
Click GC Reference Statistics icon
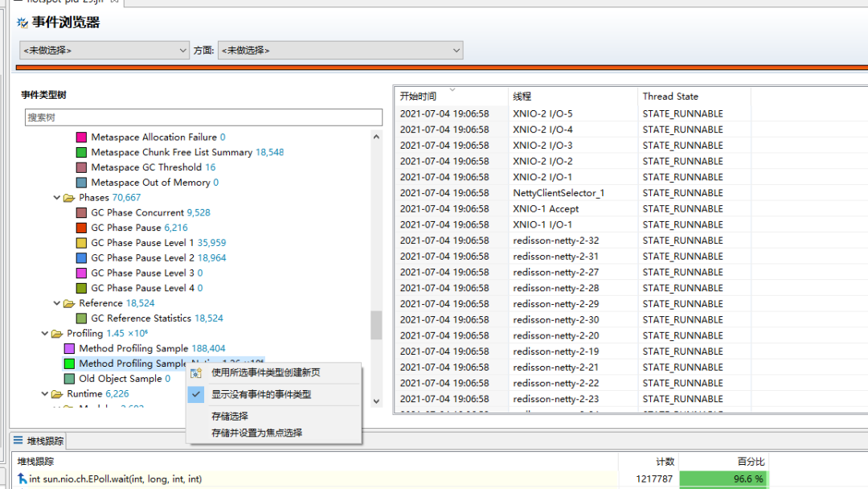[x=81, y=318]
